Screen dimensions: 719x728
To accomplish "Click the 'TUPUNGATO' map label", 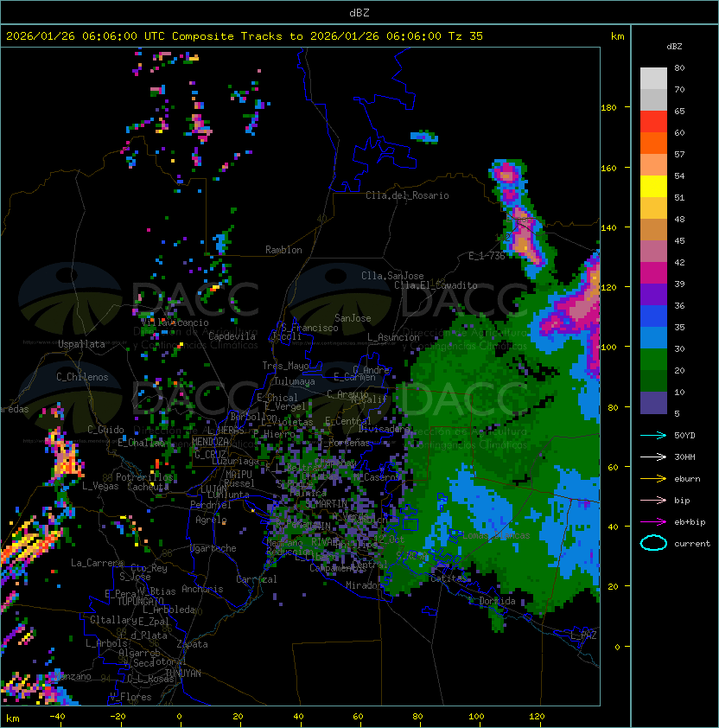I will coord(140,601).
